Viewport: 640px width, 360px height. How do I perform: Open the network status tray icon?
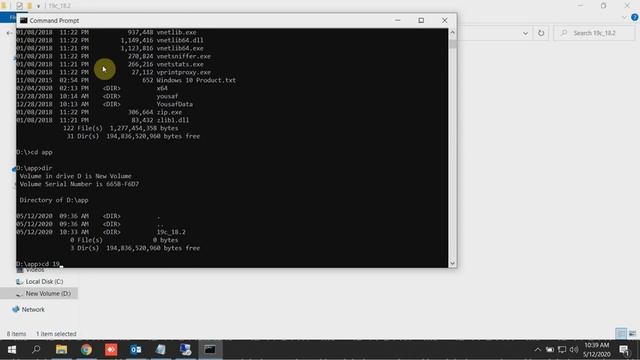(x=562, y=349)
